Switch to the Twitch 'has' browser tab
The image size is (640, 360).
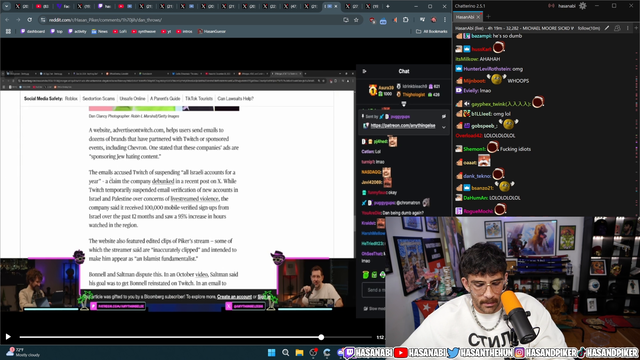click(x=105, y=6)
